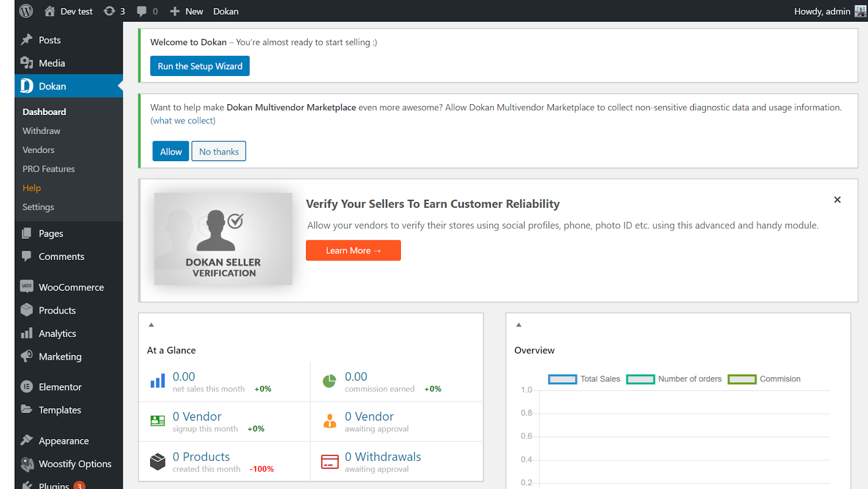This screenshot has width=868, height=489.
Task: Click the admin avatar thumbnail
Action: (860, 11)
